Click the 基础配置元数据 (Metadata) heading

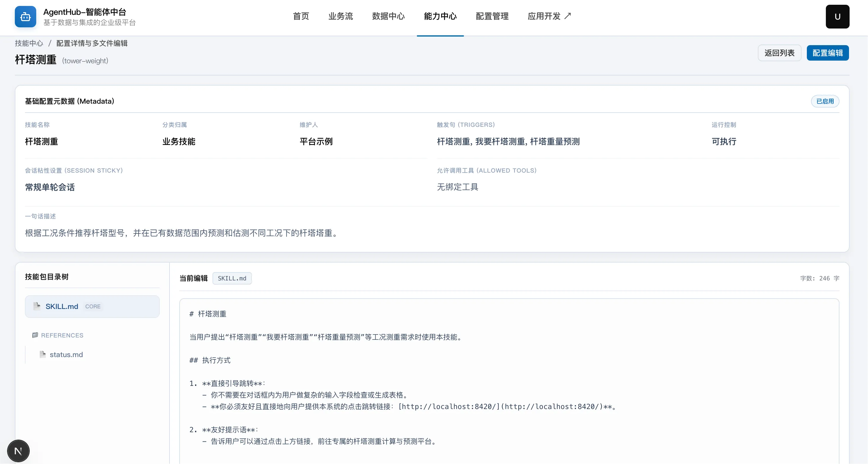click(69, 101)
